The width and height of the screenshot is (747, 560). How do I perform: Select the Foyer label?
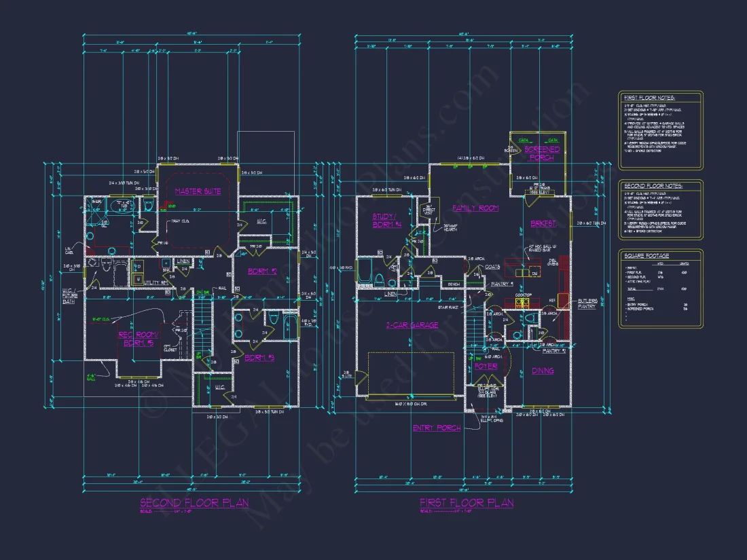coord(486,366)
